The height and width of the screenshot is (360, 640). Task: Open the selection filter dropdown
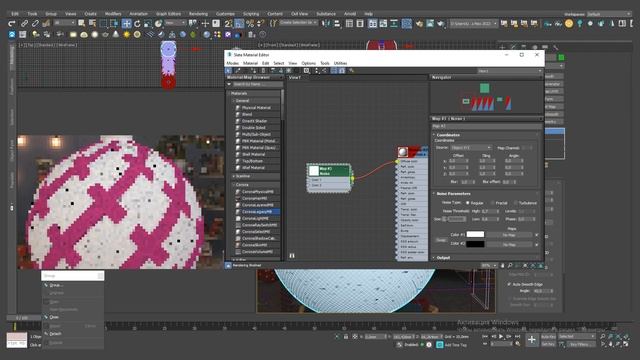click(65, 23)
